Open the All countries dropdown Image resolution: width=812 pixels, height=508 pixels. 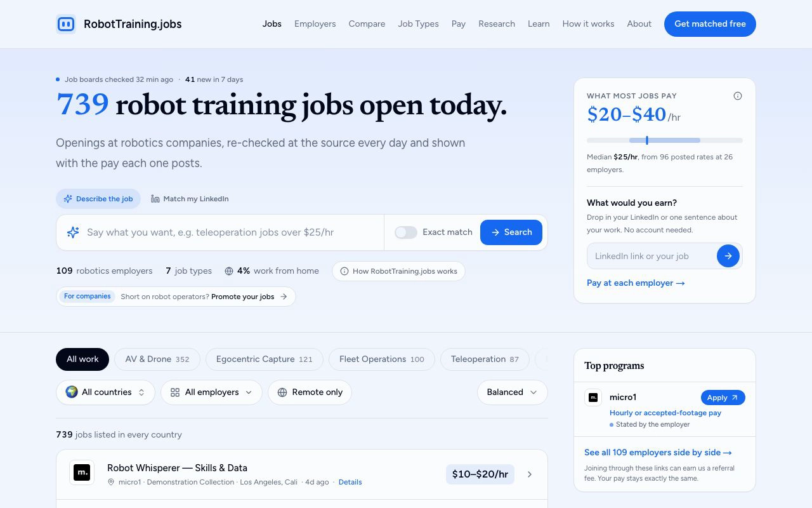[x=105, y=392]
